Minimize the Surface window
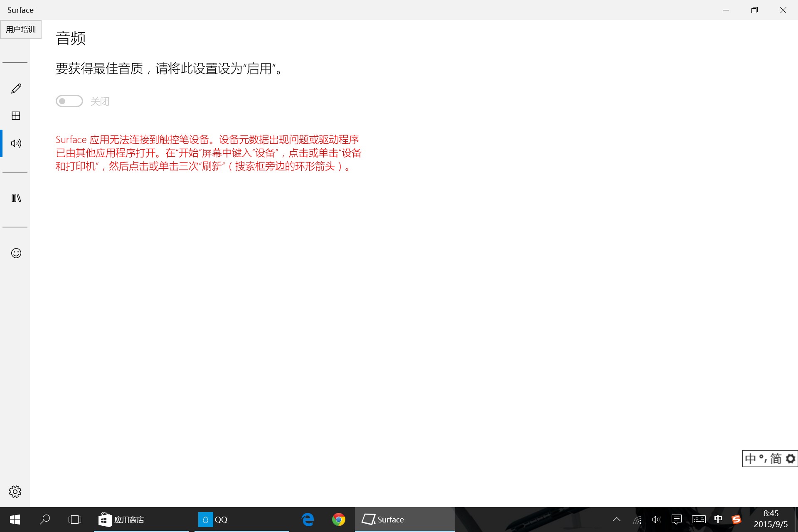798x532 pixels. [x=726, y=10]
